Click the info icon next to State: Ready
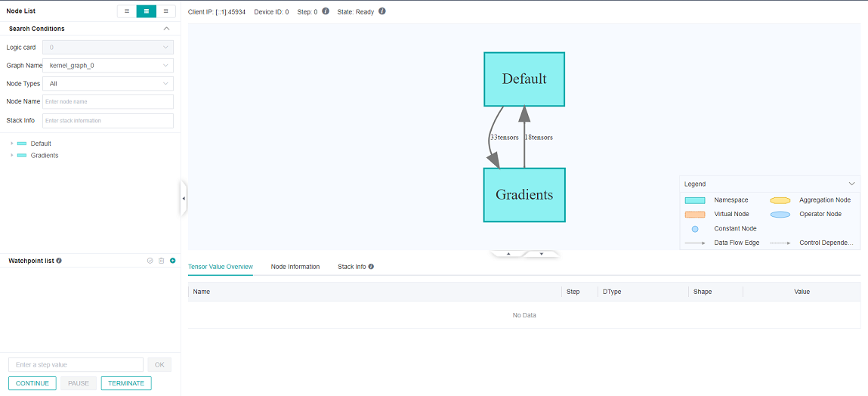This screenshot has height=396, width=868. coord(382,11)
